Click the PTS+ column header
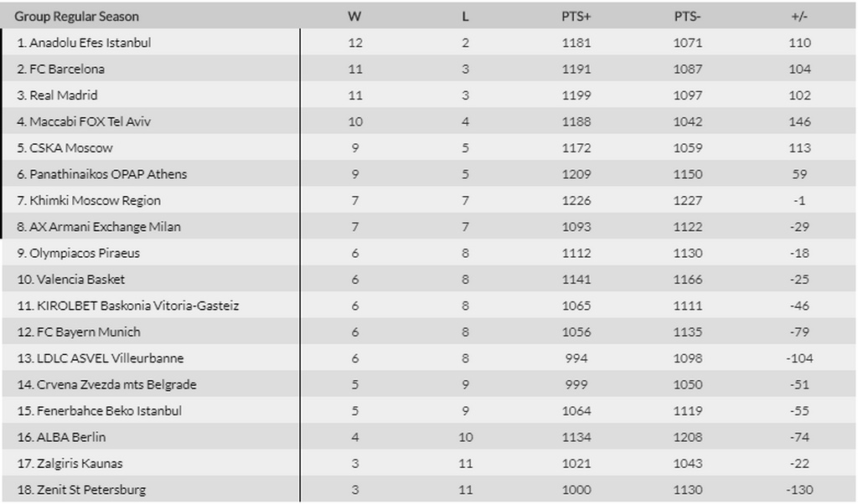858x504 pixels. [576, 16]
